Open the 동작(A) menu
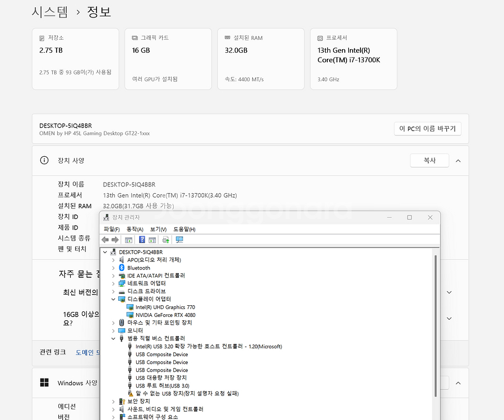 point(133,229)
